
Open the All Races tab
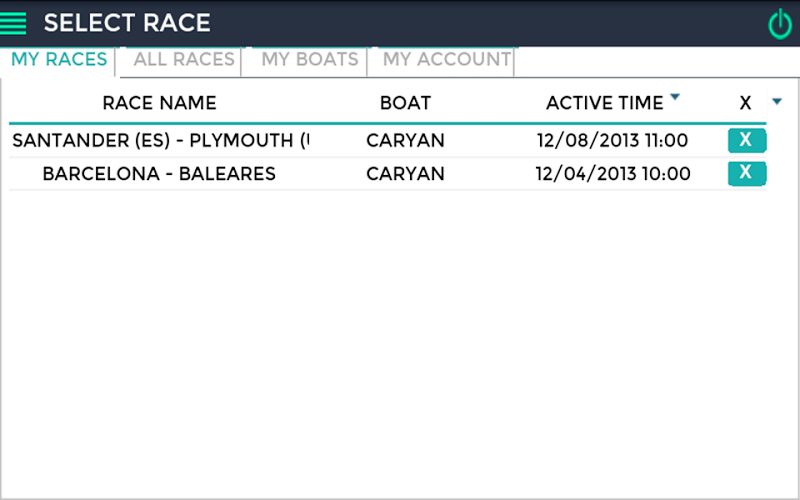click(x=184, y=60)
